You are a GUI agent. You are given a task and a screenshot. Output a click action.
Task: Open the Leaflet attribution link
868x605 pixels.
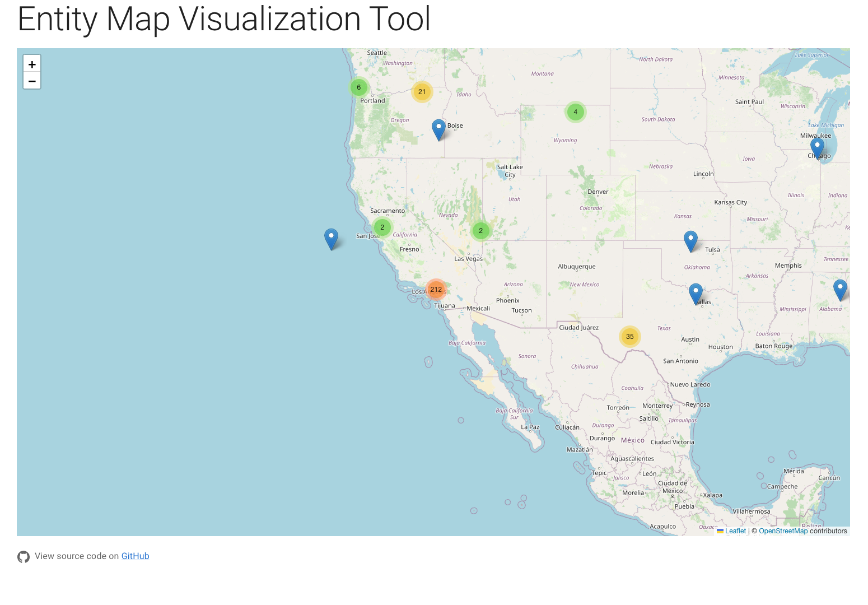735,531
